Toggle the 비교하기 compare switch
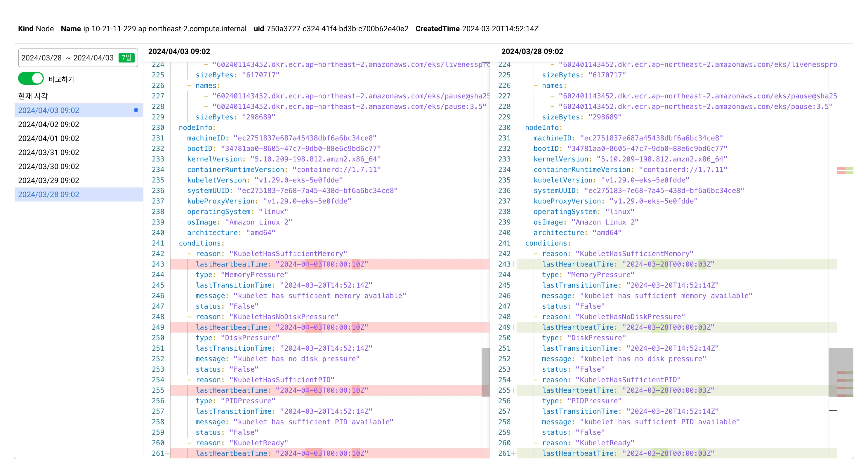Screen dimensions: 868x473 [31, 79]
